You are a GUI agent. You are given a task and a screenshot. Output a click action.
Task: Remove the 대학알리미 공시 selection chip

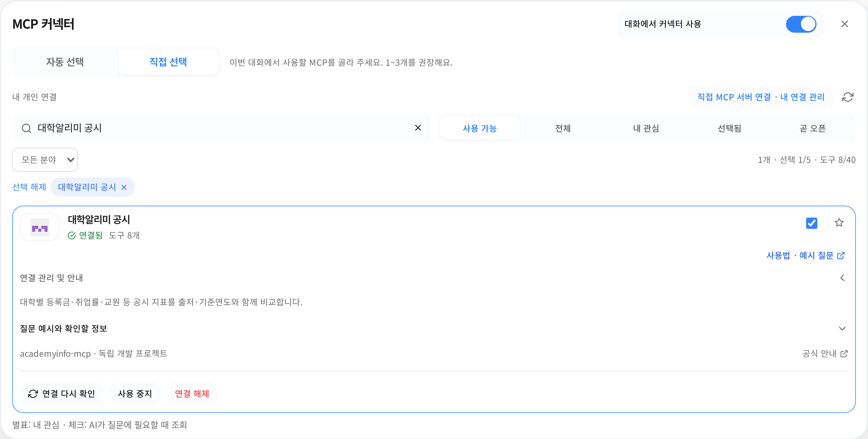[124, 187]
